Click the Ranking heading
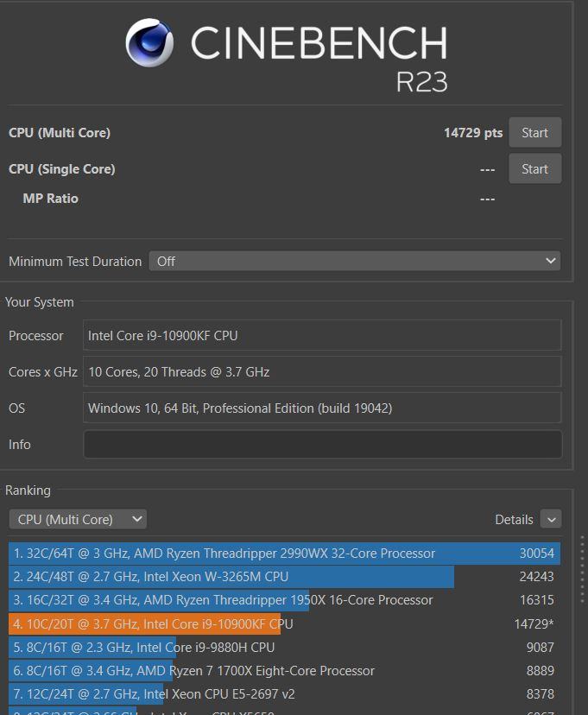 tap(28, 490)
